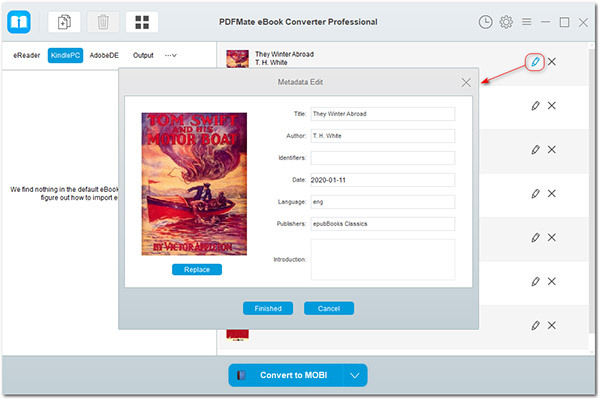Remove They Winter Abroad with X icon
600x400 pixels.
click(552, 62)
